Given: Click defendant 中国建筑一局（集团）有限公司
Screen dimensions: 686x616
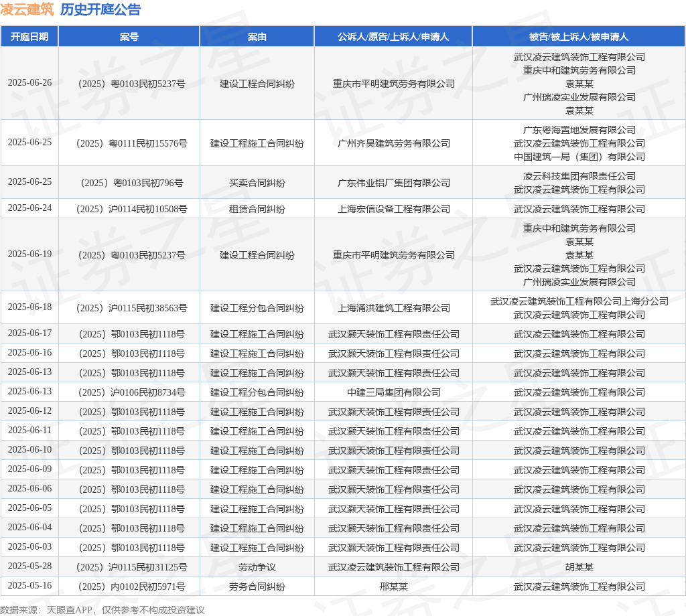Looking at the screenshot, I should pos(579,157).
